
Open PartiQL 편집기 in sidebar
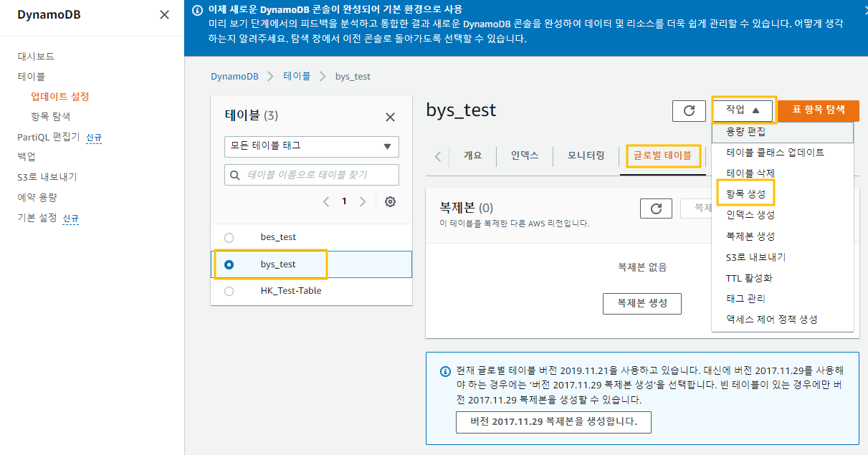click(x=49, y=137)
